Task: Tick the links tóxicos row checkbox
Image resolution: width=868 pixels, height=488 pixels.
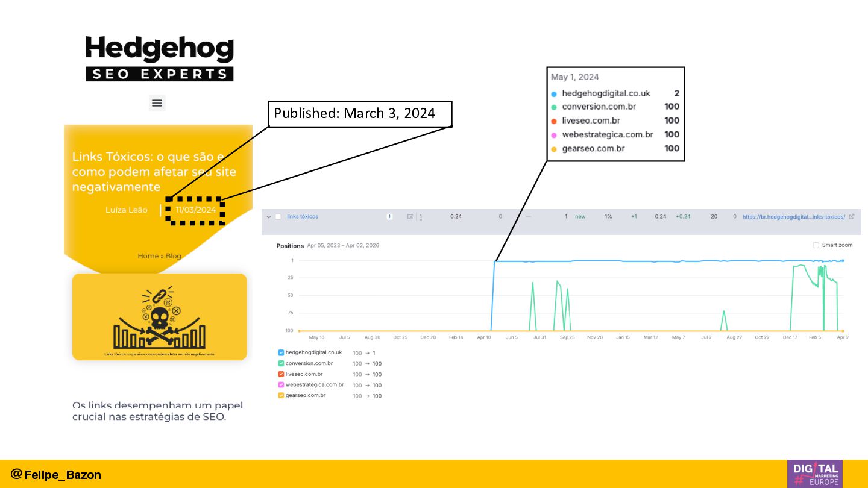Action: pyautogui.click(x=278, y=217)
